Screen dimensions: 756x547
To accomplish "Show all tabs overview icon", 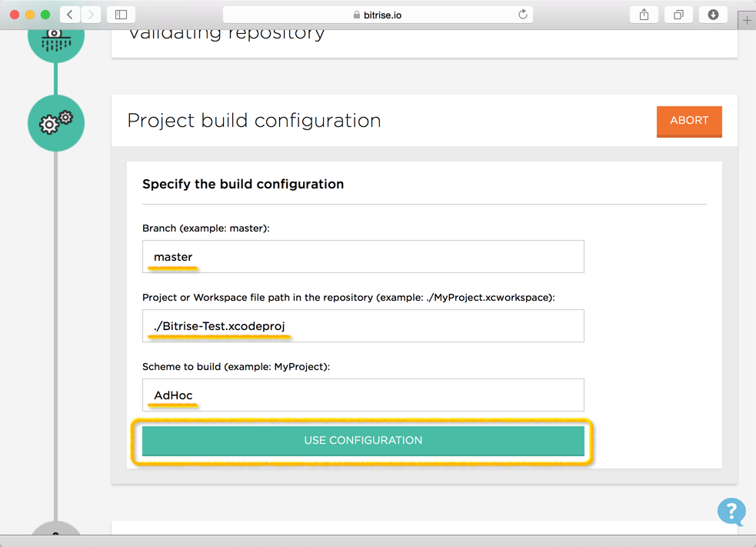I will pyautogui.click(x=678, y=15).
